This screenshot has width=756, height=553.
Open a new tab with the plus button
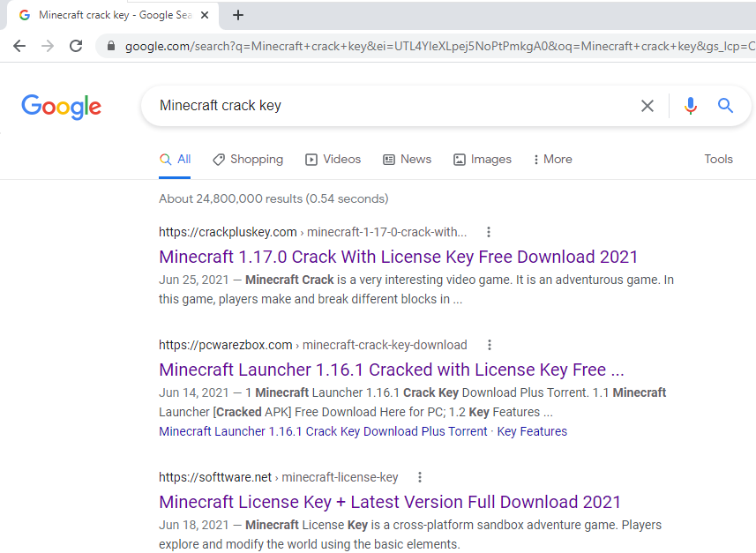[237, 15]
